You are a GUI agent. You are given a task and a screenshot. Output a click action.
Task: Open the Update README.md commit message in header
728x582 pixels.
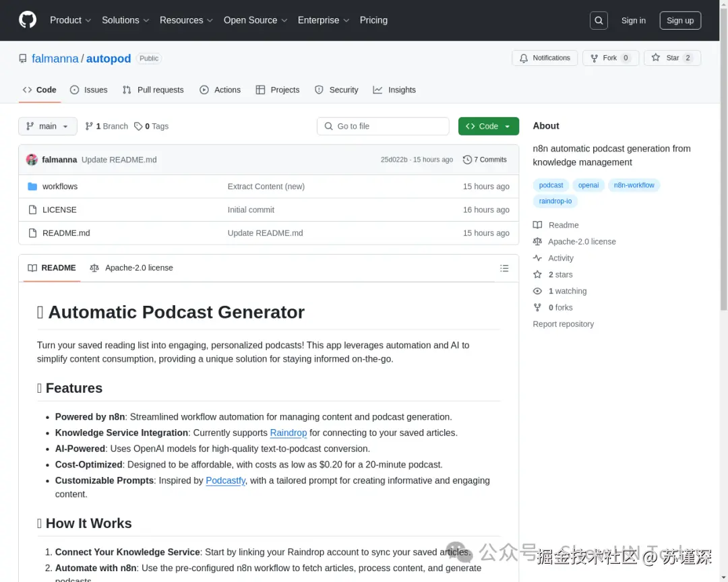click(119, 160)
